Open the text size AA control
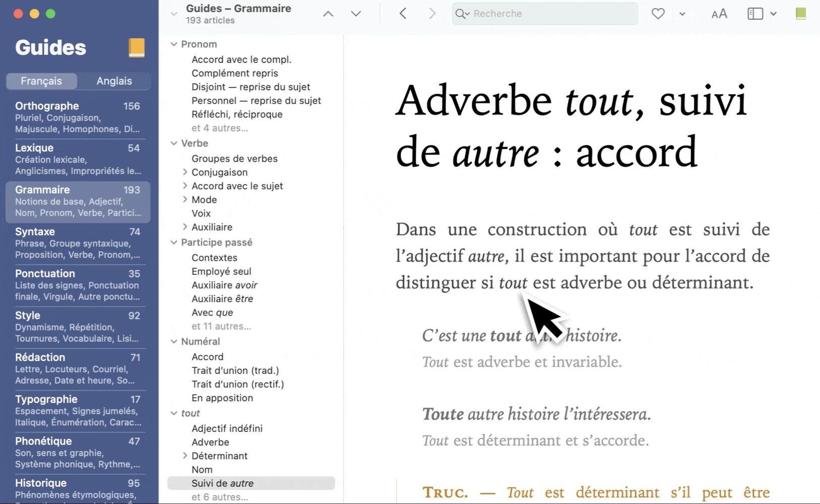Image resolution: width=820 pixels, height=504 pixels. click(x=719, y=14)
